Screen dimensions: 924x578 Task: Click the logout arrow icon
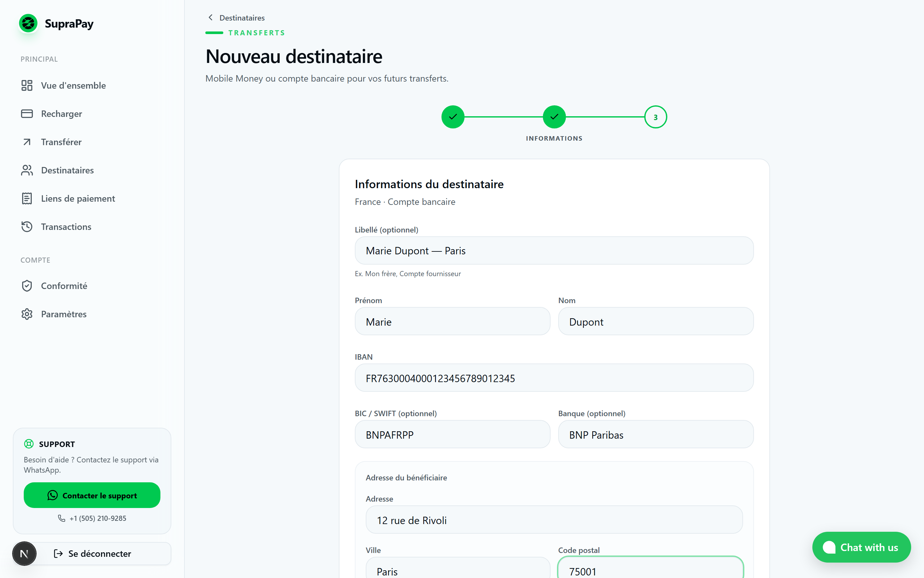58,554
